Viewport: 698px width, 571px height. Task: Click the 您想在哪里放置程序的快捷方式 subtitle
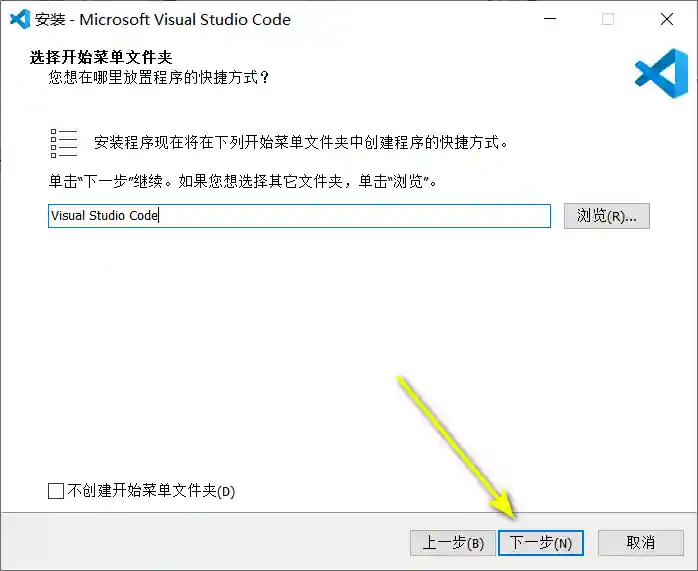coord(160,77)
